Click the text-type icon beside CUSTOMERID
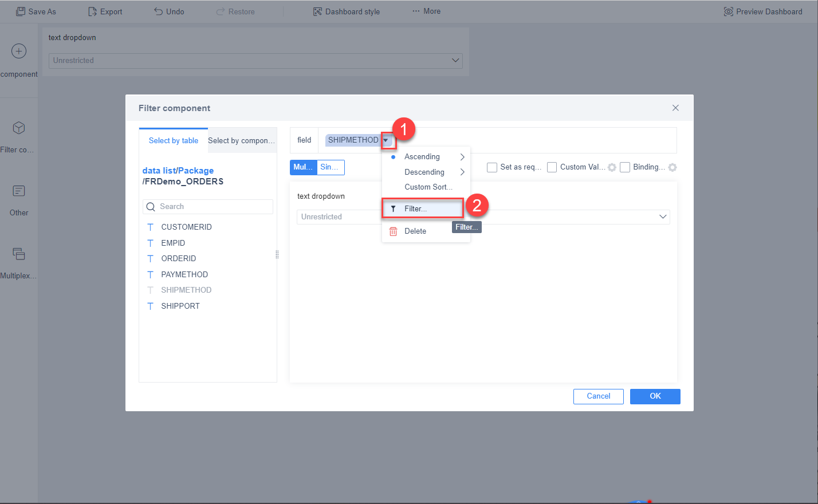The image size is (818, 504). (150, 227)
